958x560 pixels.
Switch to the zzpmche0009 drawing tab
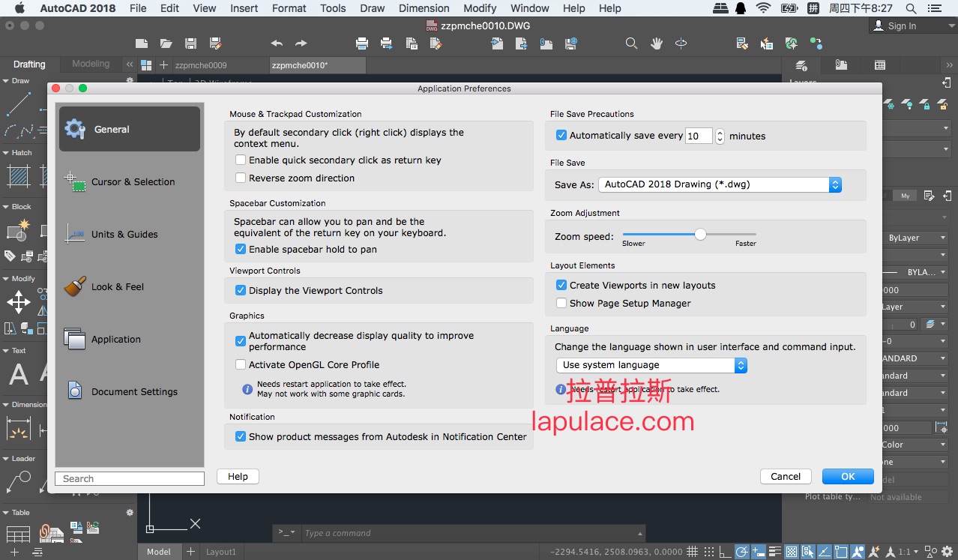(x=201, y=65)
